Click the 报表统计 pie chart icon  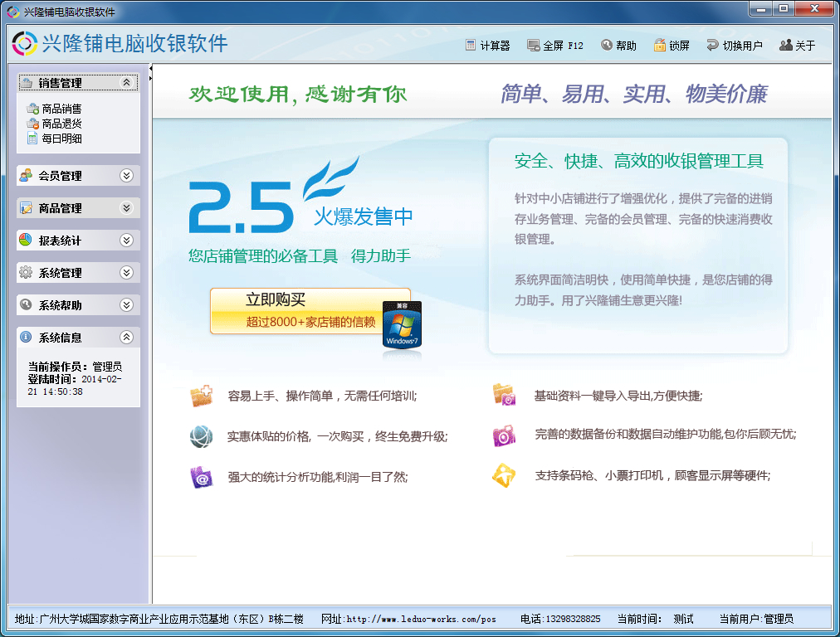tap(25, 240)
